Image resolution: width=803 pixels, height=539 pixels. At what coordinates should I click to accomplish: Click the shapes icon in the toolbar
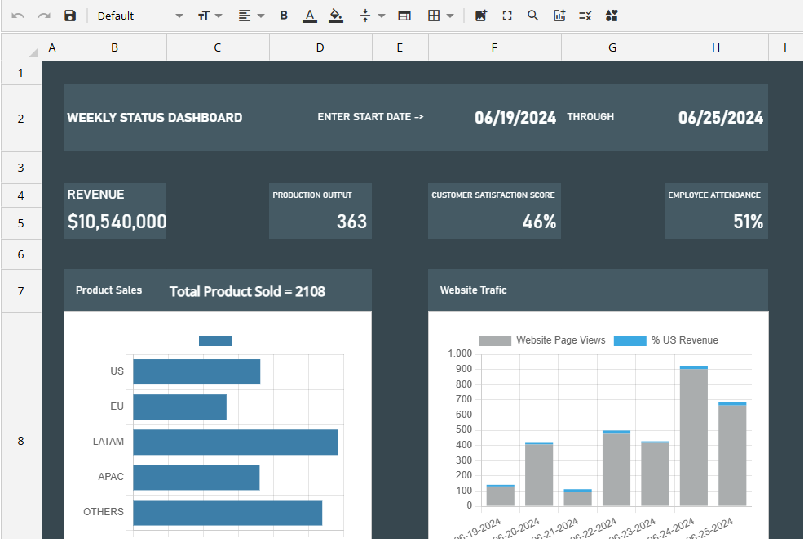611,16
